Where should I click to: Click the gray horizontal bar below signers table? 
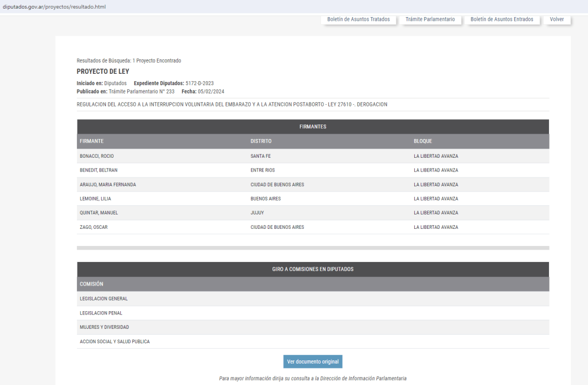click(313, 248)
